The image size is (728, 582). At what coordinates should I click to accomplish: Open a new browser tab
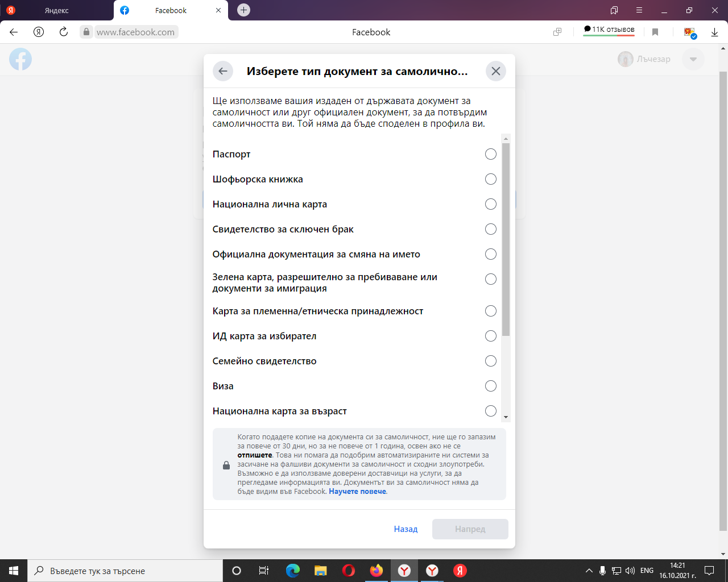pos(243,10)
